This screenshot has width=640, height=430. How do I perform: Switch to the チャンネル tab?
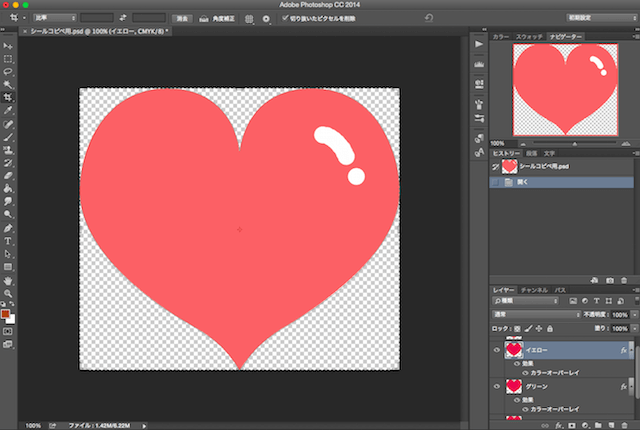[534, 290]
